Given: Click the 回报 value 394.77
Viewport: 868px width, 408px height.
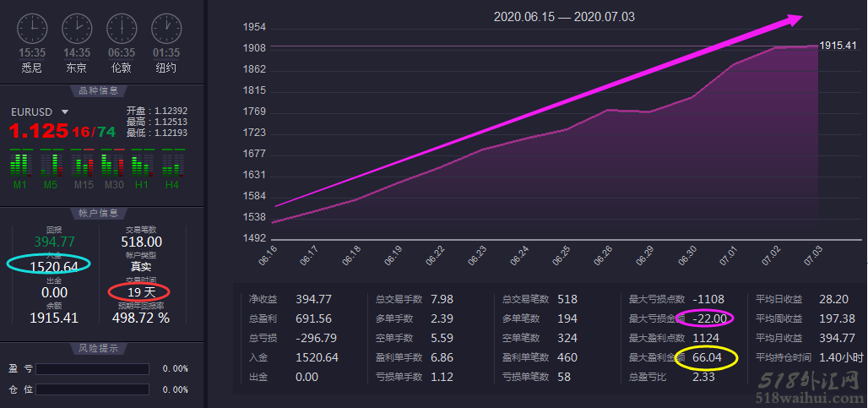Looking at the screenshot, I should click(x=54, y=242).
